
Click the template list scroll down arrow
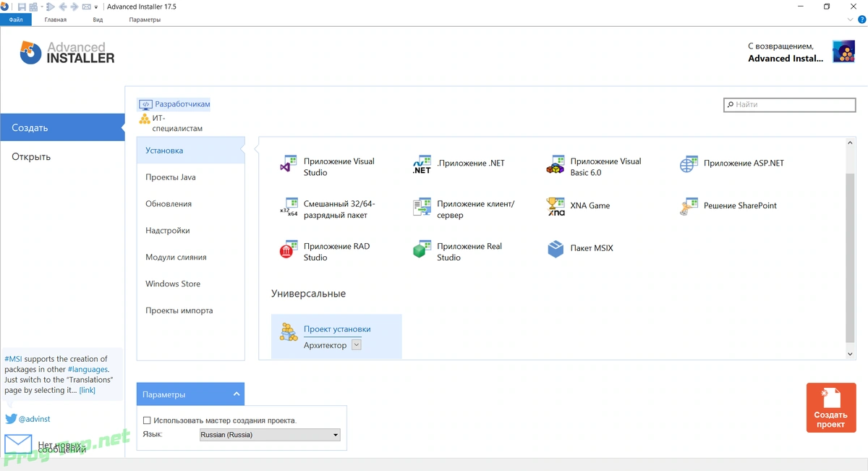850,354
